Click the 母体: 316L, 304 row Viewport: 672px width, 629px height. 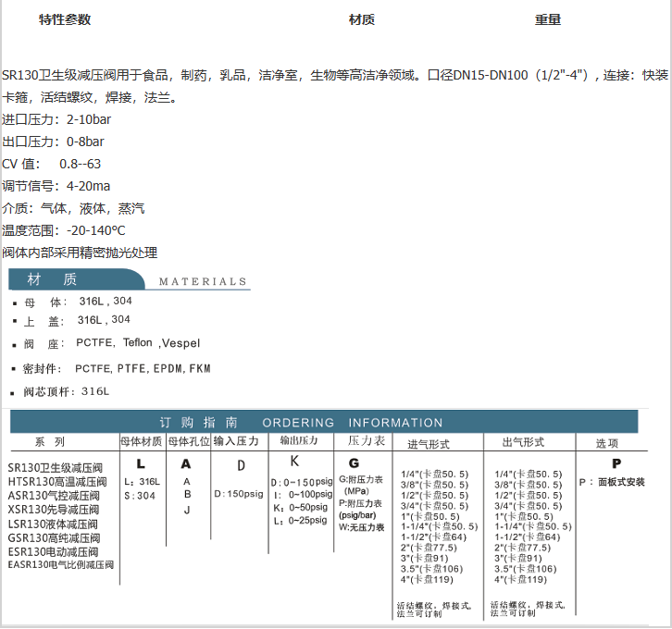72,302
